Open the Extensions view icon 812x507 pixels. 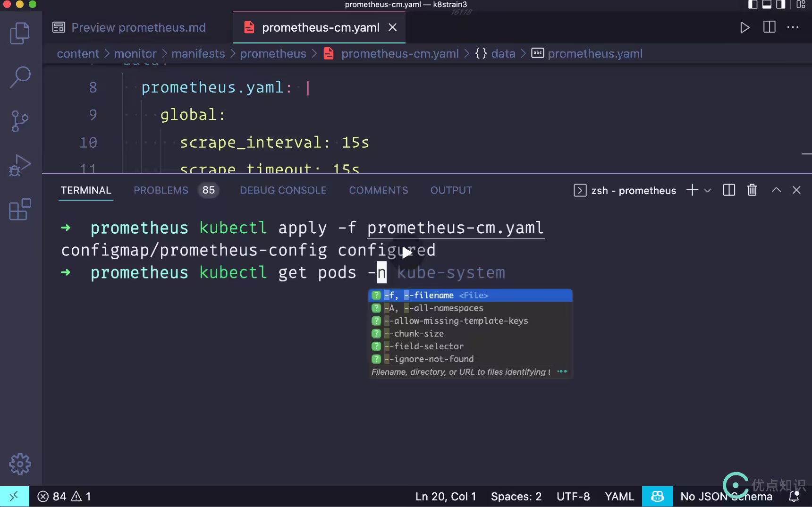20,209
